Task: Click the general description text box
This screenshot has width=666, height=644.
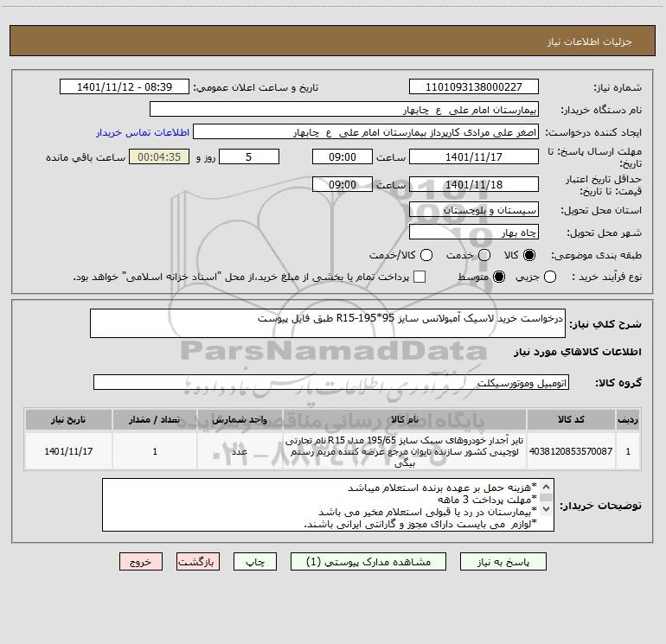Action: pos(328,323)
